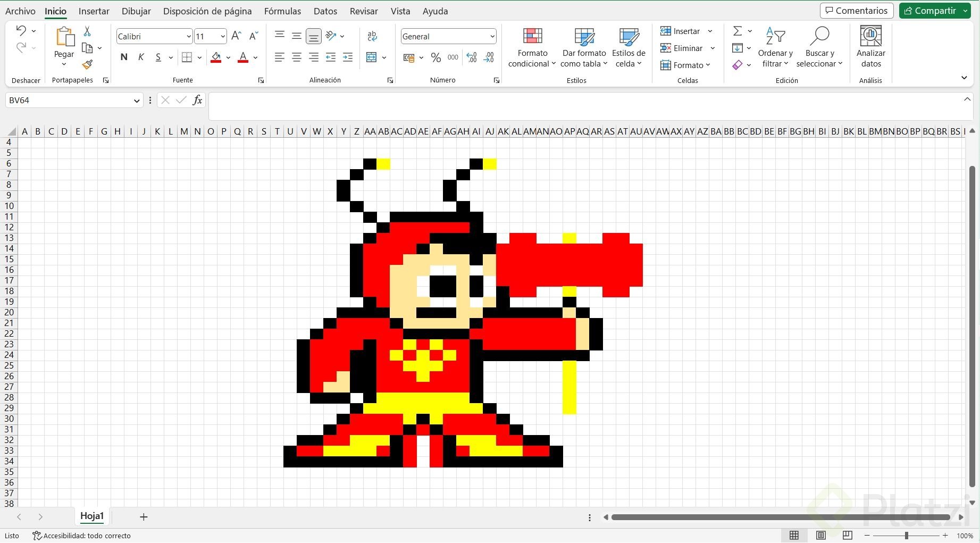Select the Hoja1 sheet tab

pyautogui.click(x=92, y=516)
